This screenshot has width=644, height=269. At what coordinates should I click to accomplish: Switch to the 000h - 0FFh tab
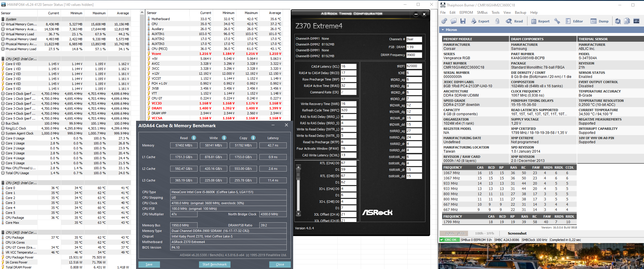tap(454, 233)
